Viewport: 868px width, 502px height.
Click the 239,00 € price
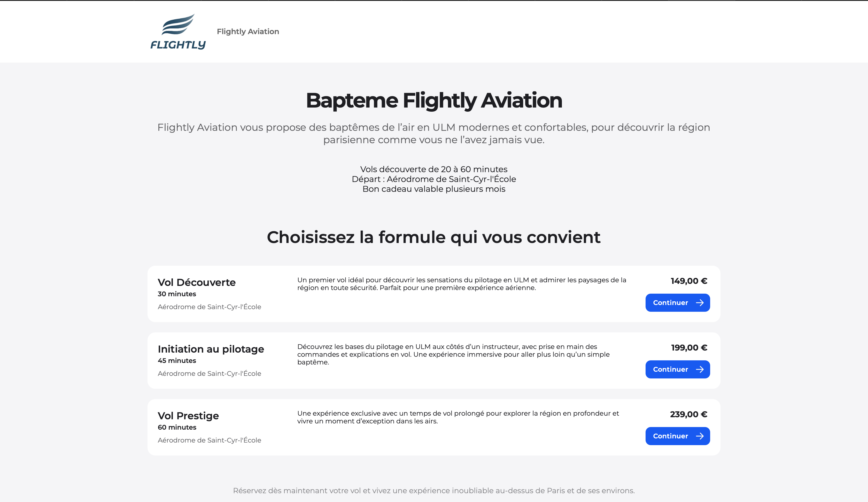(x=688, y=414)
